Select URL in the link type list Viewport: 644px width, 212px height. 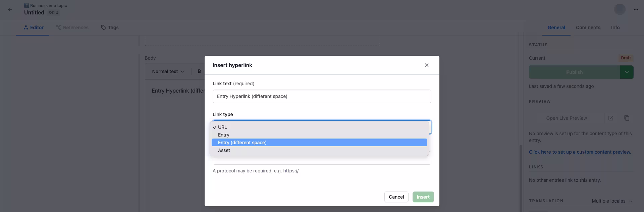(x=319, y=127)
